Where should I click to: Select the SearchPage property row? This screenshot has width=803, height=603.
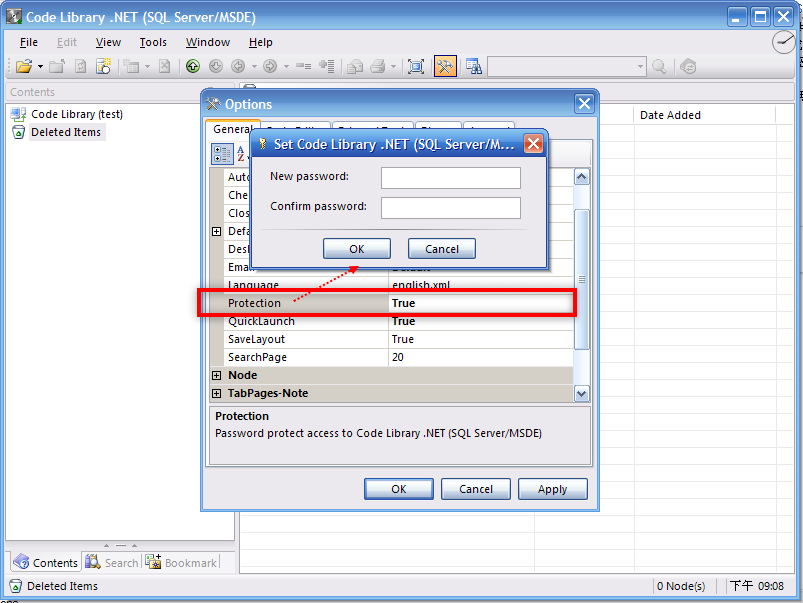tap(398, 357)
